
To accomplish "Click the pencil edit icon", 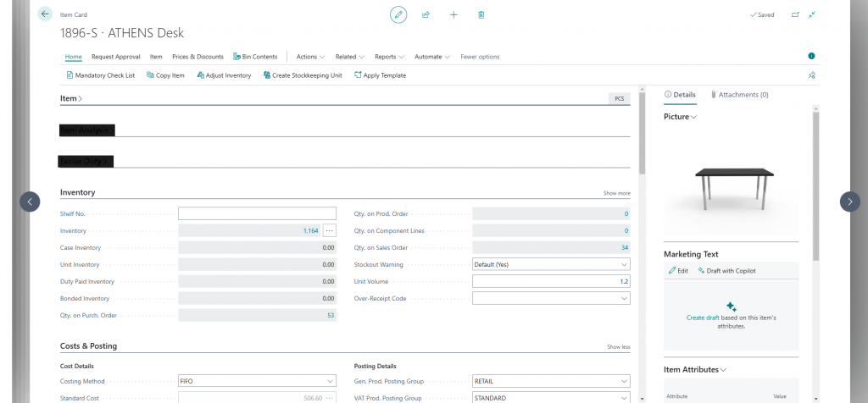I will click(398, 14).
